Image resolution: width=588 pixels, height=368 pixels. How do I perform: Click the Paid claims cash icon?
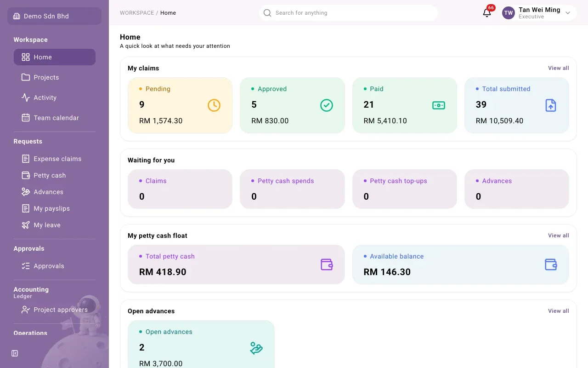tap(439, 105)
